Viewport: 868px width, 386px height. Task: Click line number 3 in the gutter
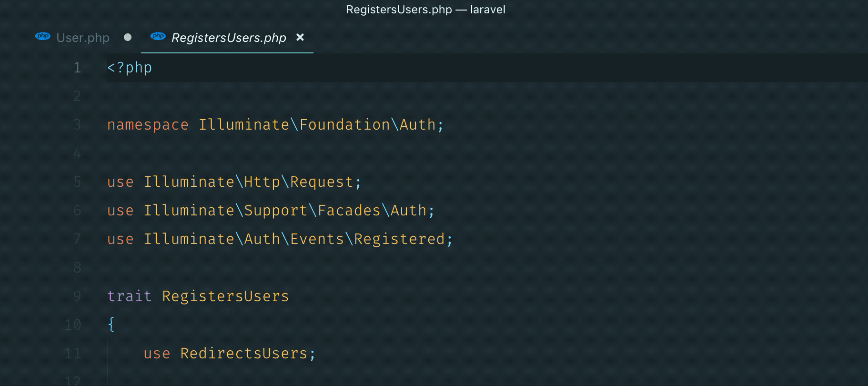(x=77, y=125)
